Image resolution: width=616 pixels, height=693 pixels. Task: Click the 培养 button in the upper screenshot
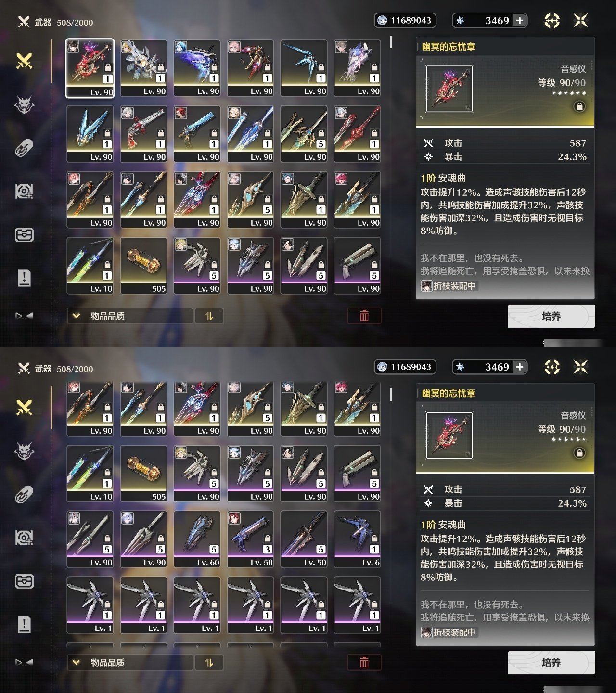pos(552,316)
